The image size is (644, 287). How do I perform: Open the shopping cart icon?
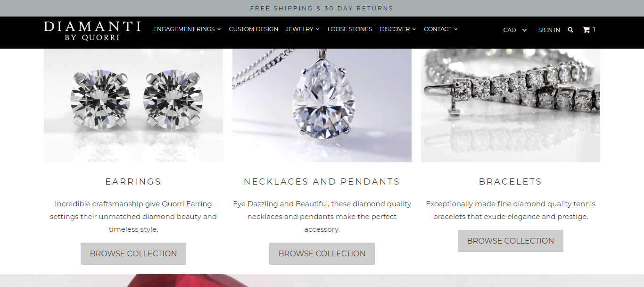(x=586, y=30)
